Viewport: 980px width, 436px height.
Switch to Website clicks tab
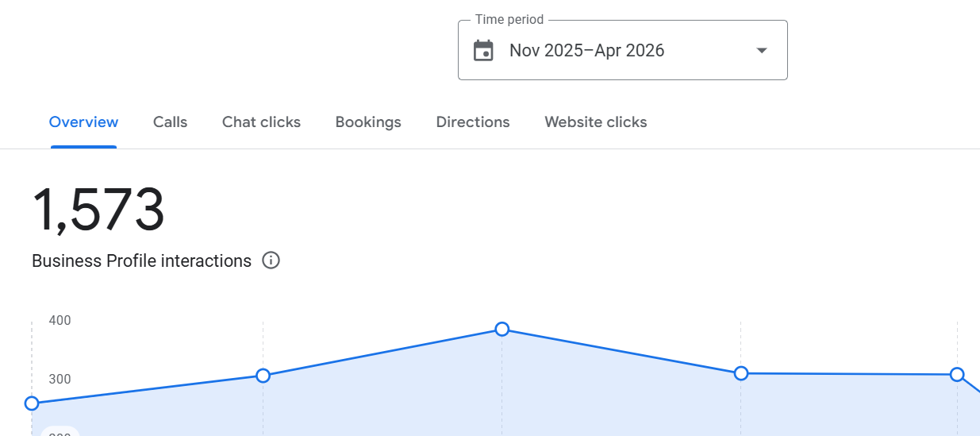[x=596, y=122]
